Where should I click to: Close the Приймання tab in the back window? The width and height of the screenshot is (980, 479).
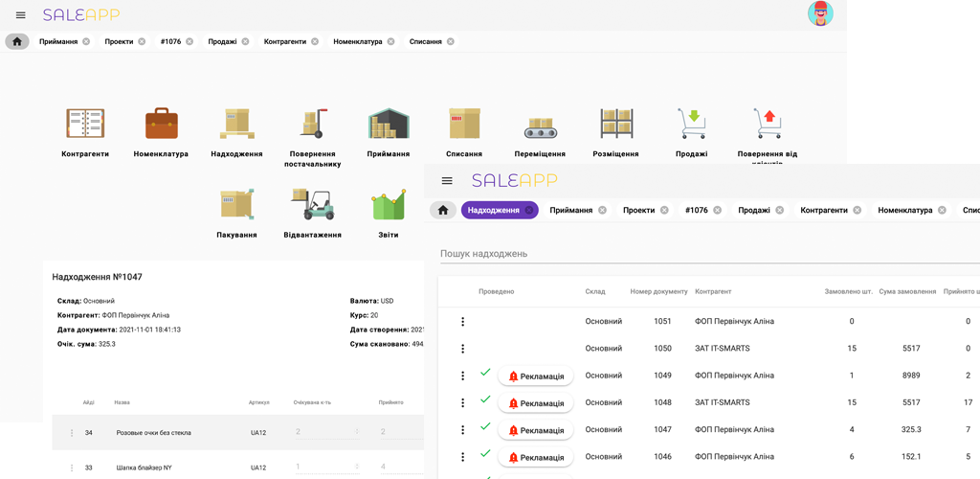[86, 42]
